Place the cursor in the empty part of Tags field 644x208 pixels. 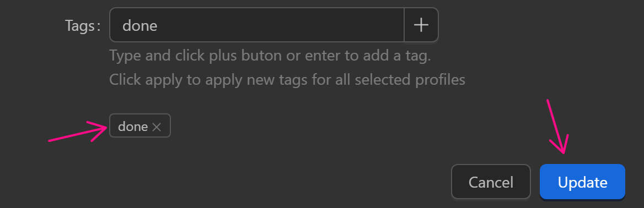[x=280, y=25]
